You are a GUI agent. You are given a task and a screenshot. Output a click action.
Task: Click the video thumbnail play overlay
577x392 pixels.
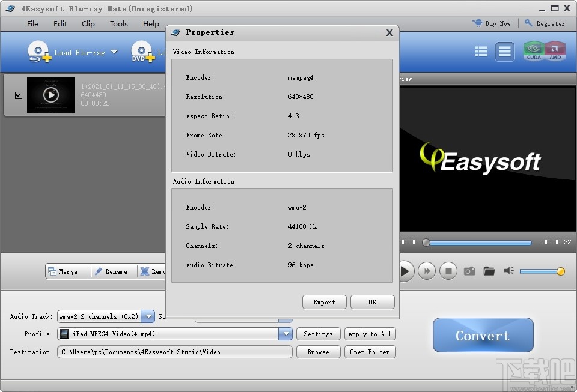(50, 94)
